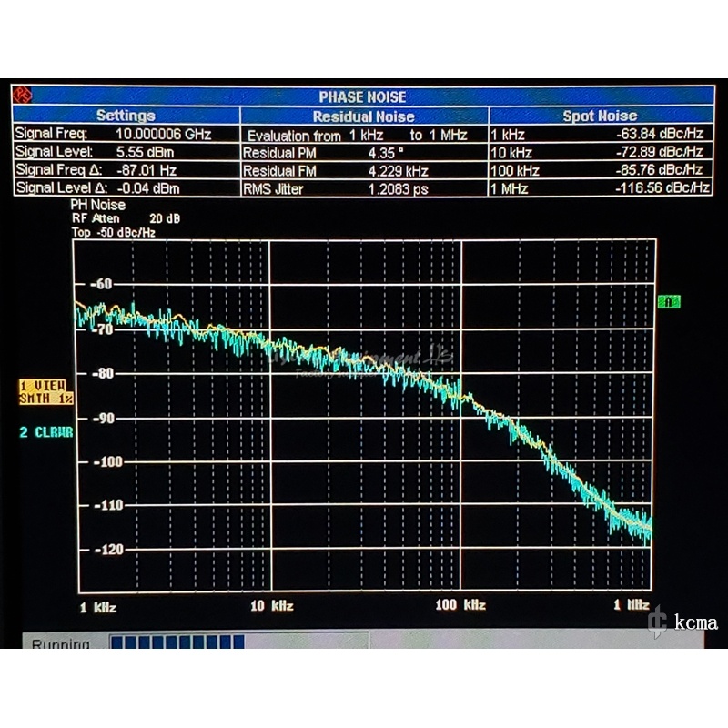The height and width of the screenshot is (728, 728).
Task: Click the evaluation start 1 kHz field
Action: [x=367, y=135]
